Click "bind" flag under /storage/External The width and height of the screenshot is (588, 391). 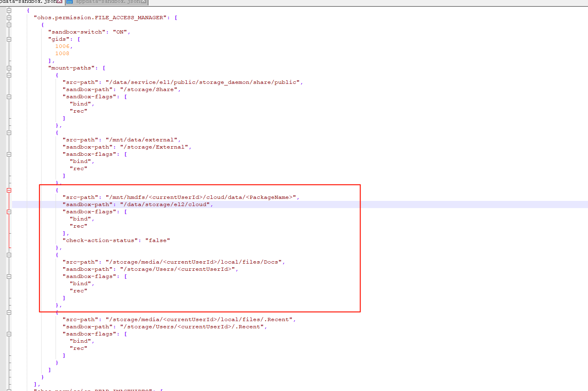[x=80, y=161]
